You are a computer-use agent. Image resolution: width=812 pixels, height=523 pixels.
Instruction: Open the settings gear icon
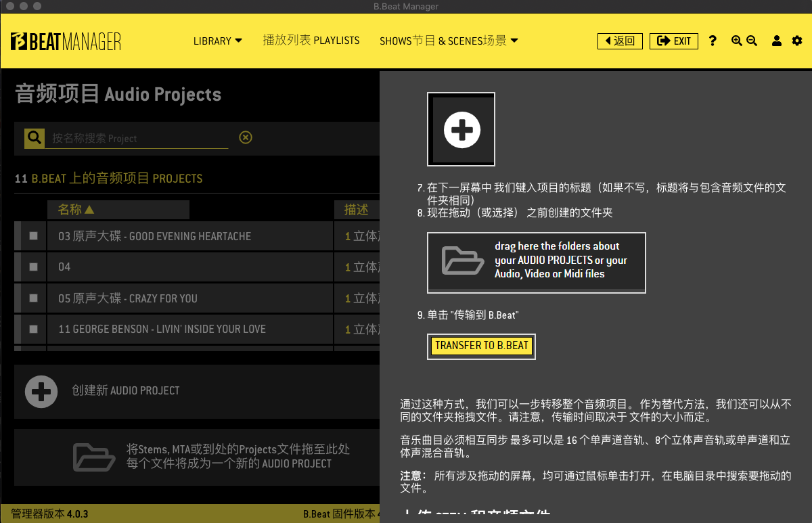796,41
